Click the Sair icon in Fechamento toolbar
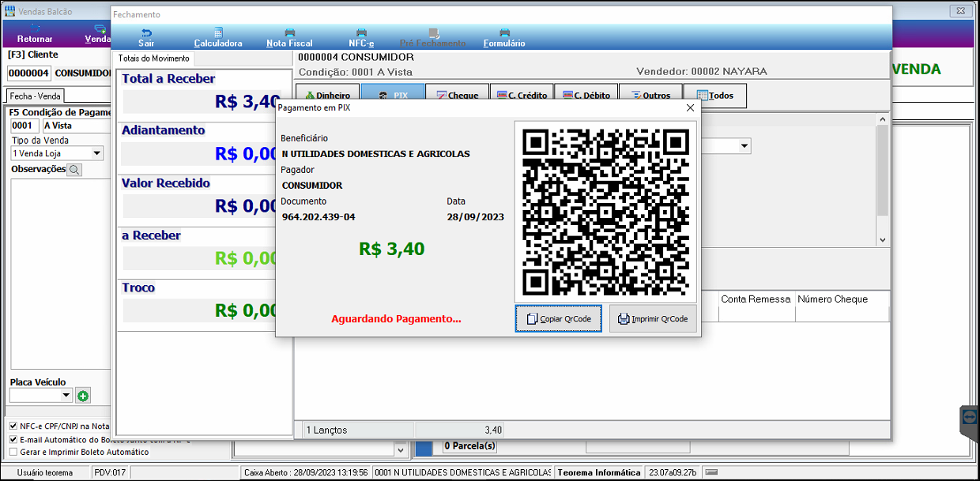Image resolution: width=980 pixels, height=481 pixels. pos(146,33)
